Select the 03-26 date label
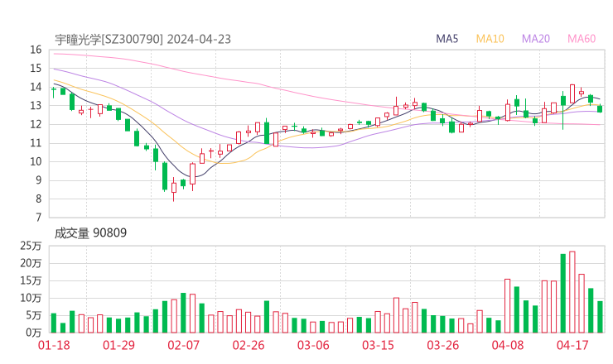The width and height of the screenshot is (613, 364). 443,345
